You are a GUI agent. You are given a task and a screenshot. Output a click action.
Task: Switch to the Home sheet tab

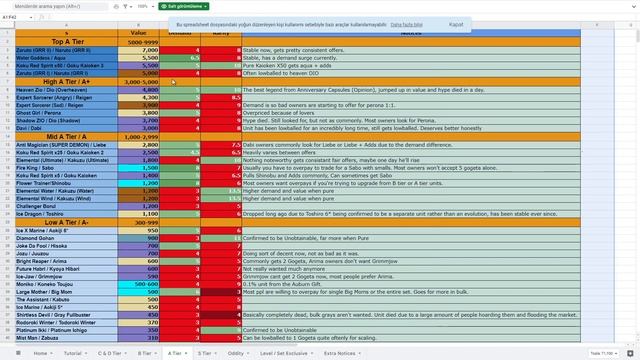coord(40,353)
